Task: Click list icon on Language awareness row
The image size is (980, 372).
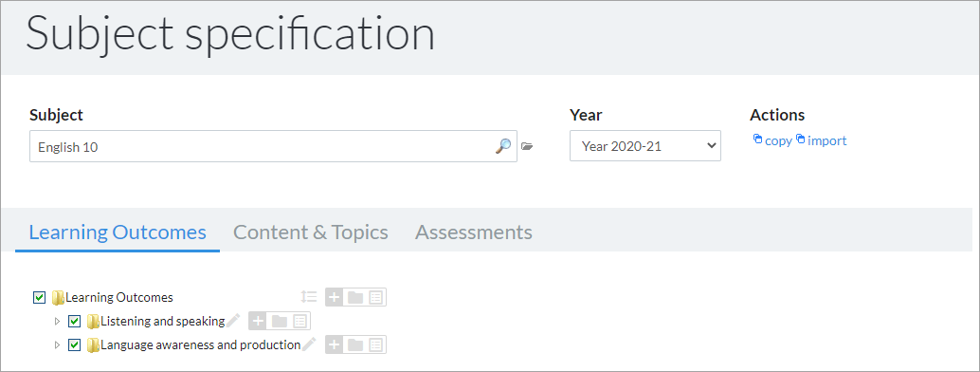Action: pyautogui.click(x=375, y=344)
